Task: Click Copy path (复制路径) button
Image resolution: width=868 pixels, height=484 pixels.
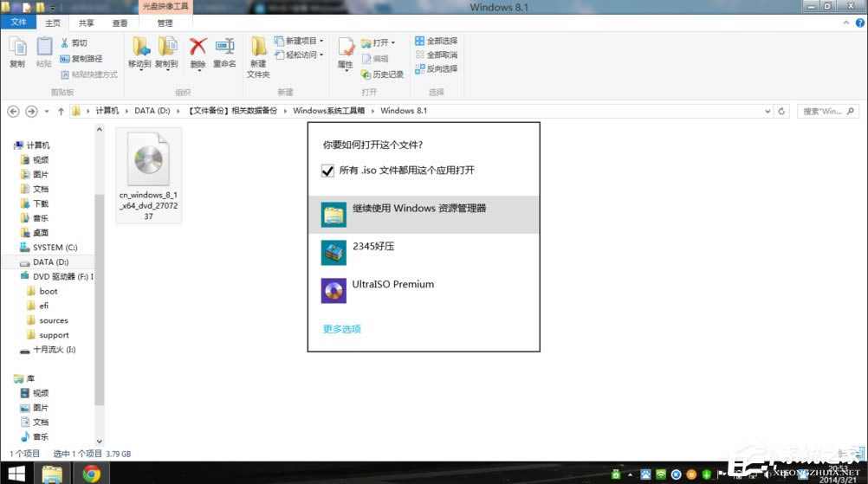Action: tap(81, 59)
